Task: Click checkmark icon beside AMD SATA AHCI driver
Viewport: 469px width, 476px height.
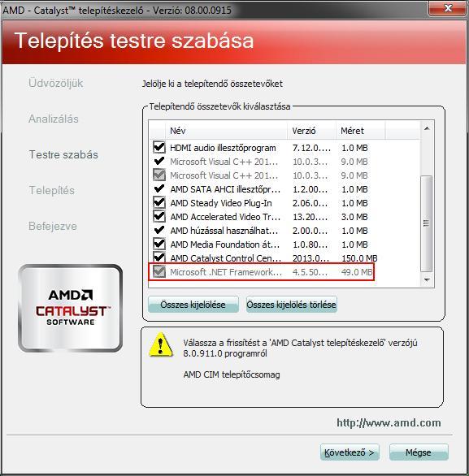Action: 159,188
